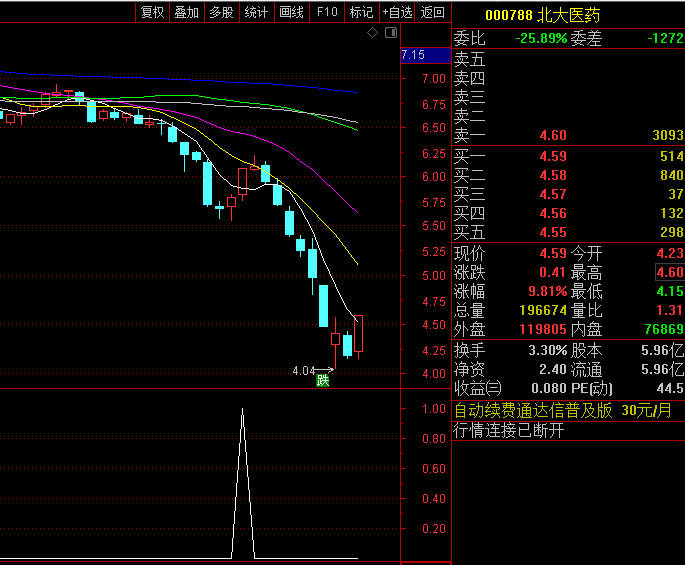The height and width of the screenshot is (565, 685).
Task: Click the 委比 -25.89% value
Action: [541, 38]
